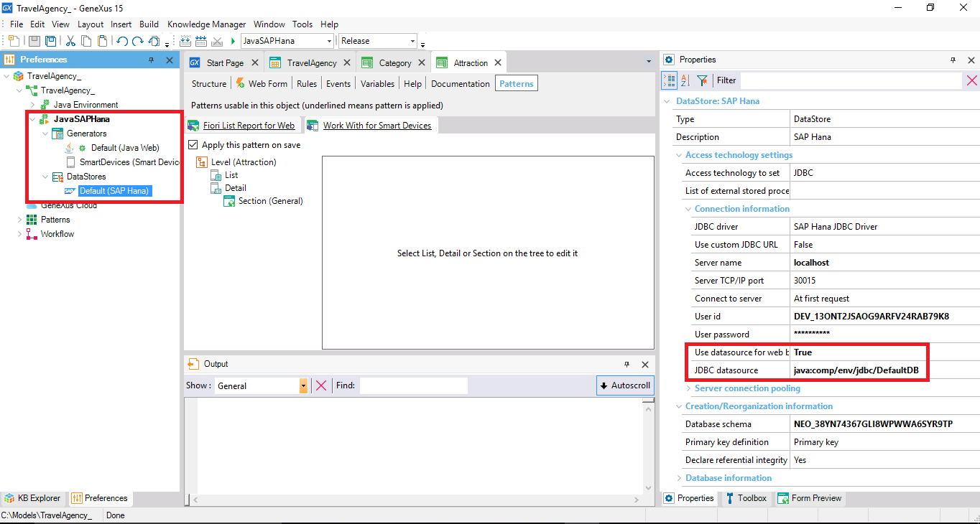The width and height of the screenshot is (980, 524).
Task: Click the Build All toolbar icon
Action: click(x=185, y=42)
